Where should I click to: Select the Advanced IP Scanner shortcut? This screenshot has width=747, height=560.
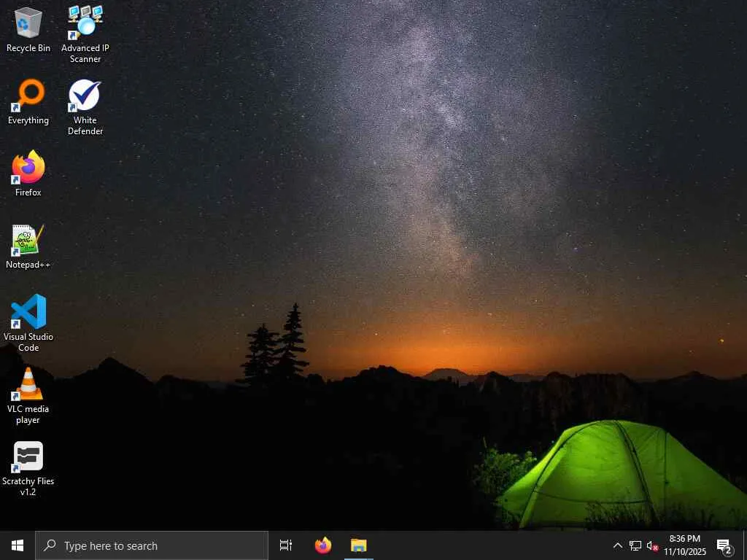[x=85, y=34]
